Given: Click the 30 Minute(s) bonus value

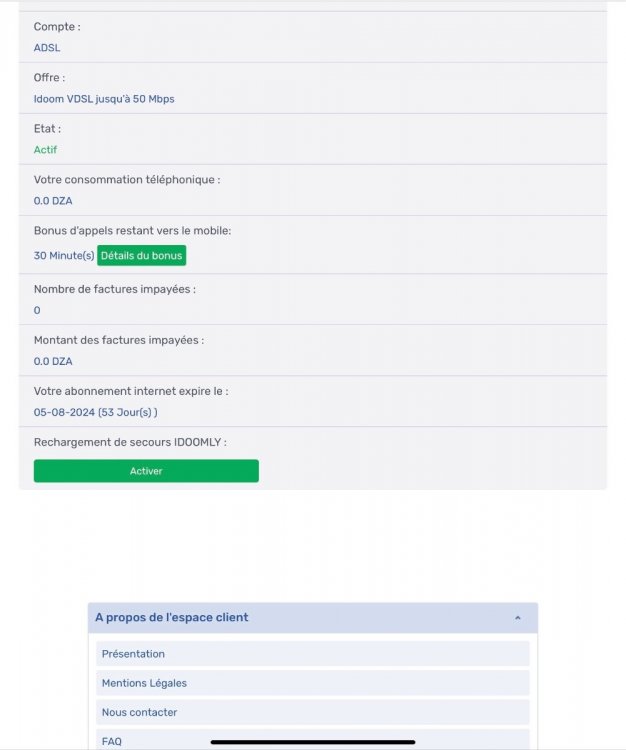Looking at the screenshot, I should click(64, 256).
